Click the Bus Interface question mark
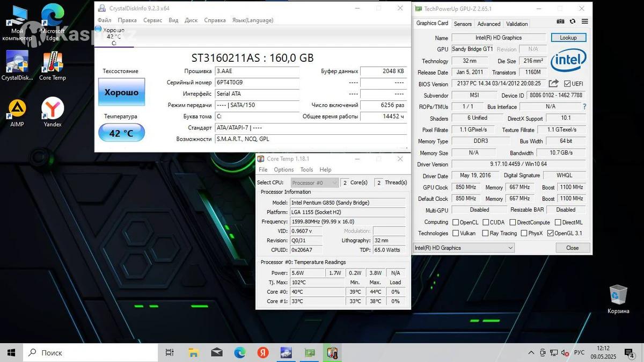 (584, 107)
